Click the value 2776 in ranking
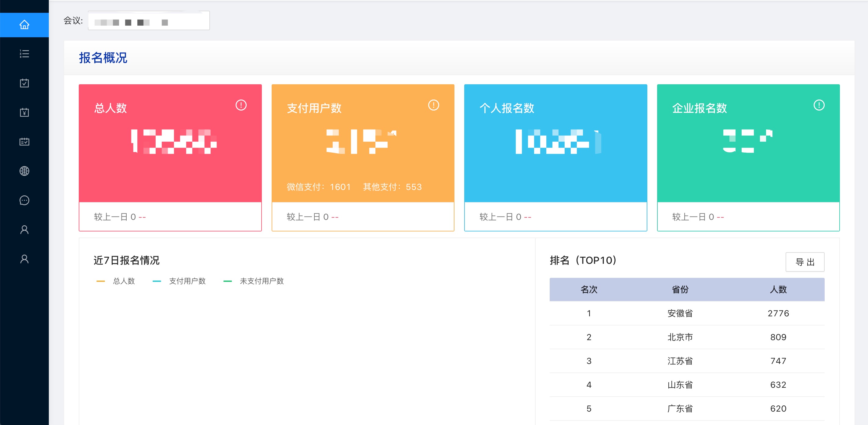868x425 pixels. click(778, 314)
